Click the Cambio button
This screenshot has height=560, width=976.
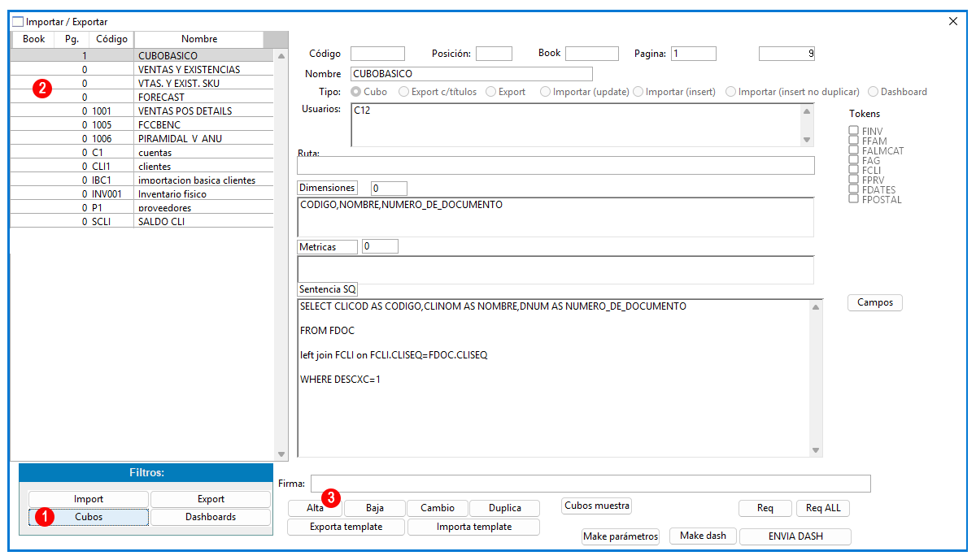tap(438, 508)
